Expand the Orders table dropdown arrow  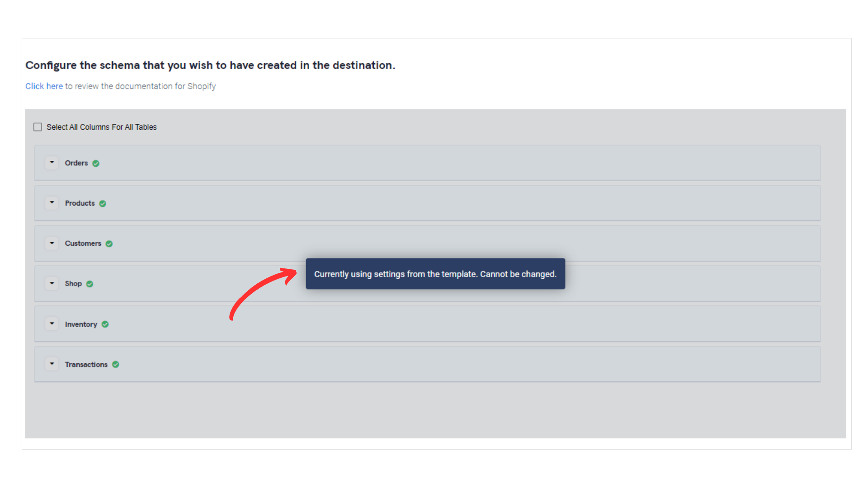coord(52,163)
